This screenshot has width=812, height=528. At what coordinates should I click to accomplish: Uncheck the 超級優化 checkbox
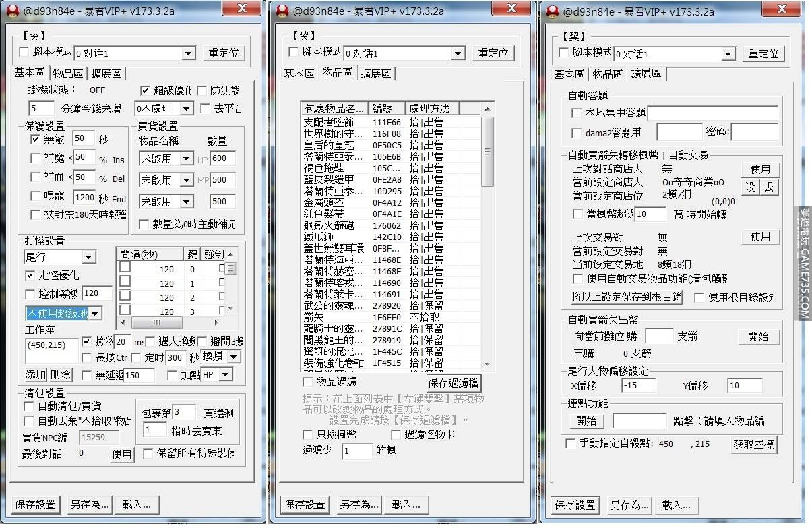(x=145, y=90)
